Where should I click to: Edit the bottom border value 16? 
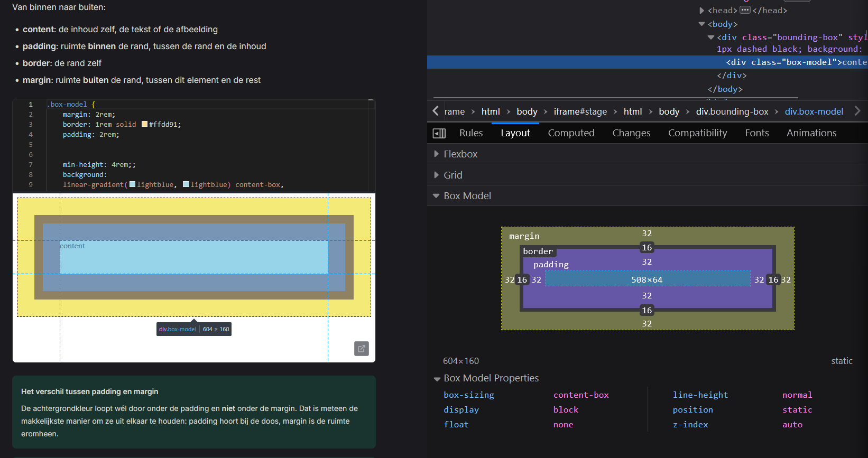647,310
